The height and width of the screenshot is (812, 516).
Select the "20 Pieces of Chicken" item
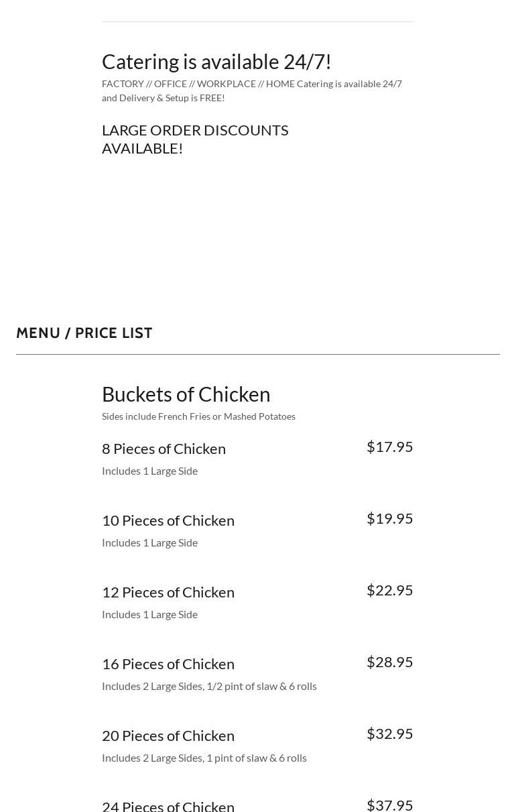click(x=168, y=736)
